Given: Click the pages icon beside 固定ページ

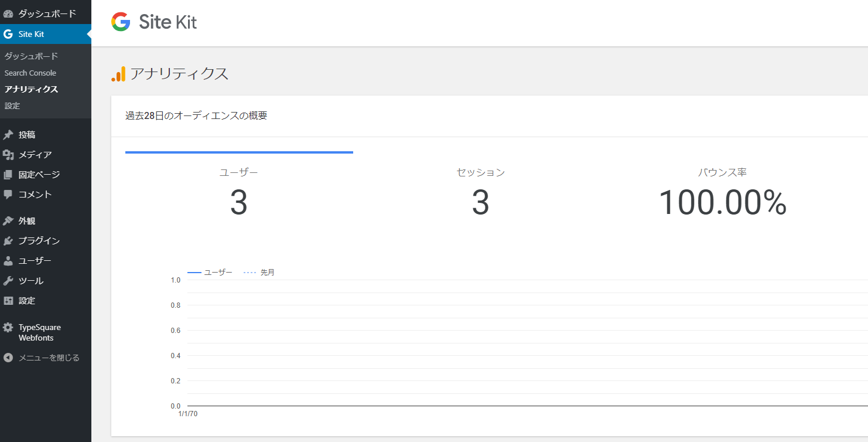Looking at the screenshot, I should [8, 175].
